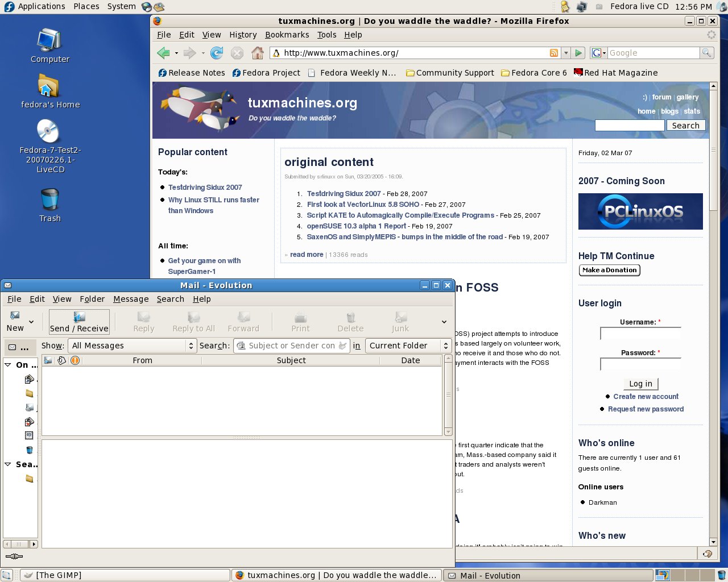Image resolution: width=728 pixels, height=582 pixels.
Task: Select the Trash folder icon in Evolution sidebar
Action: [30, 450]
